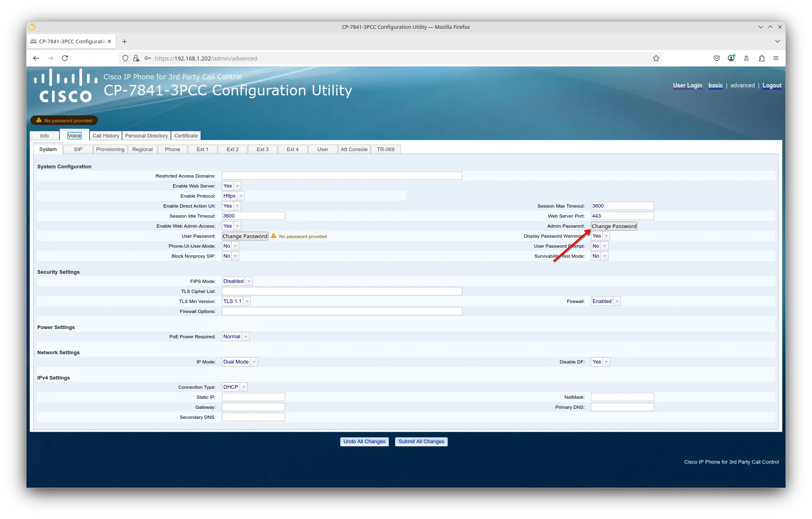Click the Web Server Port field
This screenshot has height=519, width=812.
[622, 216]
